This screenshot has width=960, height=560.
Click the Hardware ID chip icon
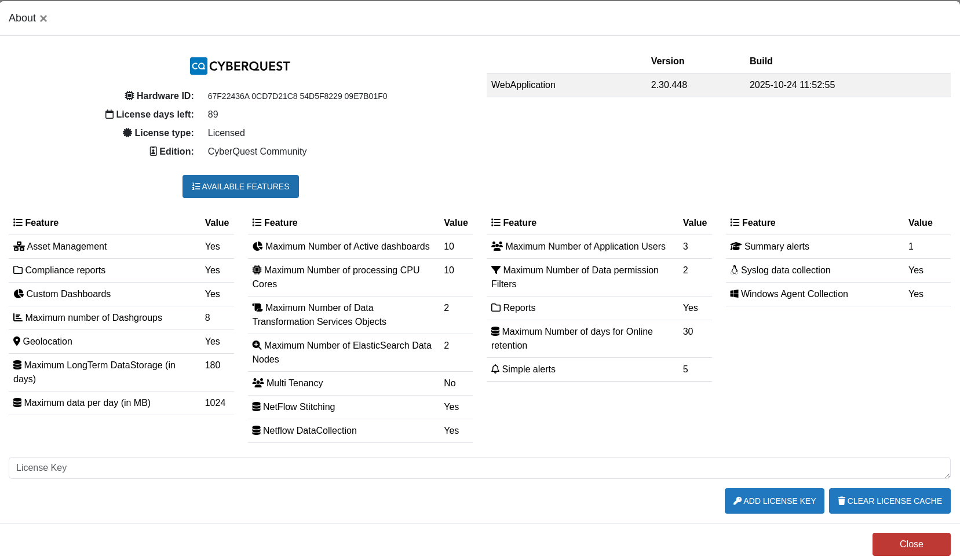coord(129,96)
